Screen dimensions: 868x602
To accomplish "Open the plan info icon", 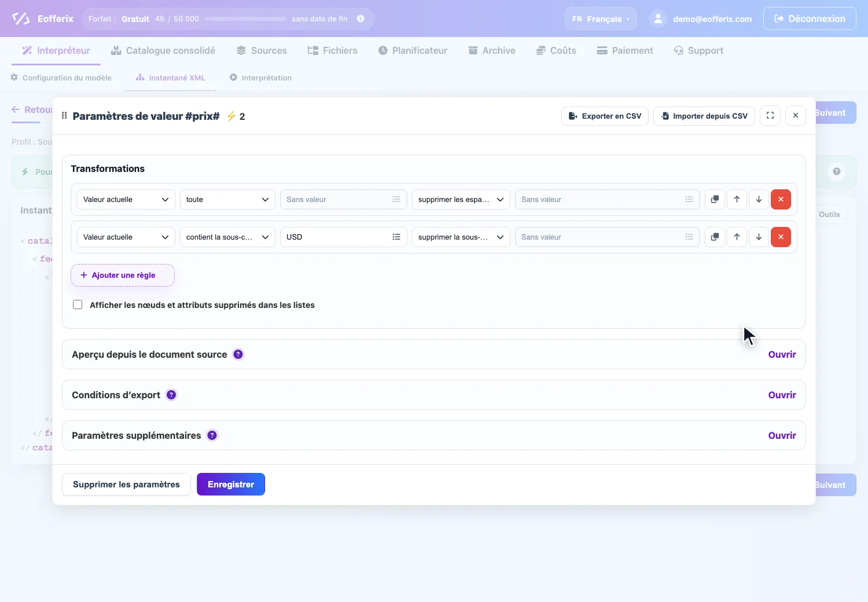I will (361, 19).
